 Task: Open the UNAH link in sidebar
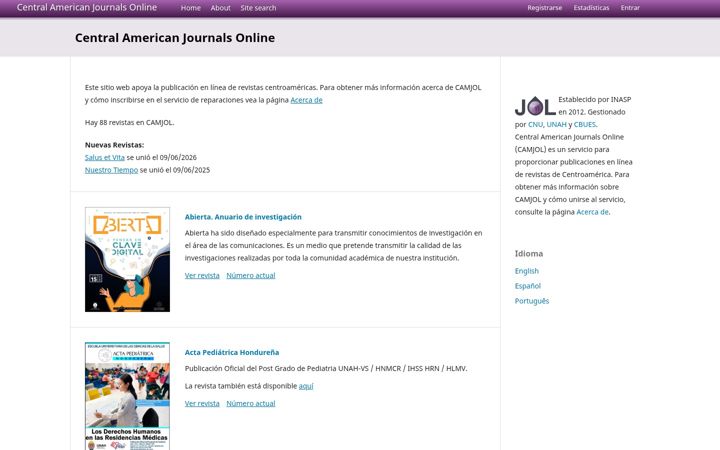(556, 124)
